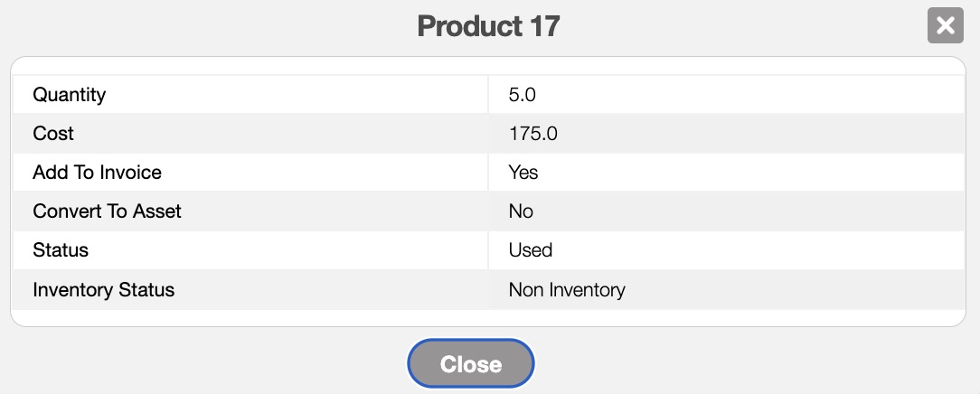Click the word Invoice in Add To Invoice
The image size is (980, 394).
click(x=132, y=172)
